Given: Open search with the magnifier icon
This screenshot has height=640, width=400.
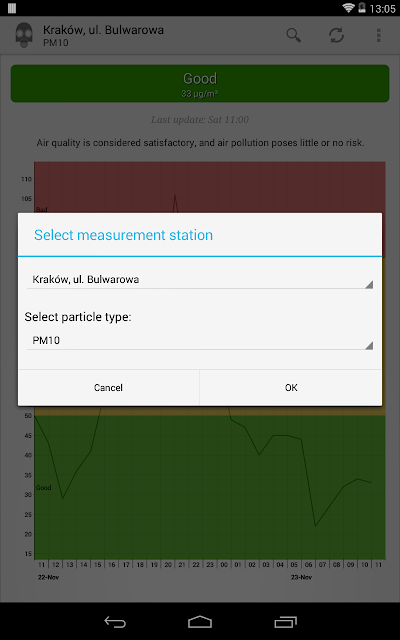Looking at the screenshot, I should click(293, 36).
